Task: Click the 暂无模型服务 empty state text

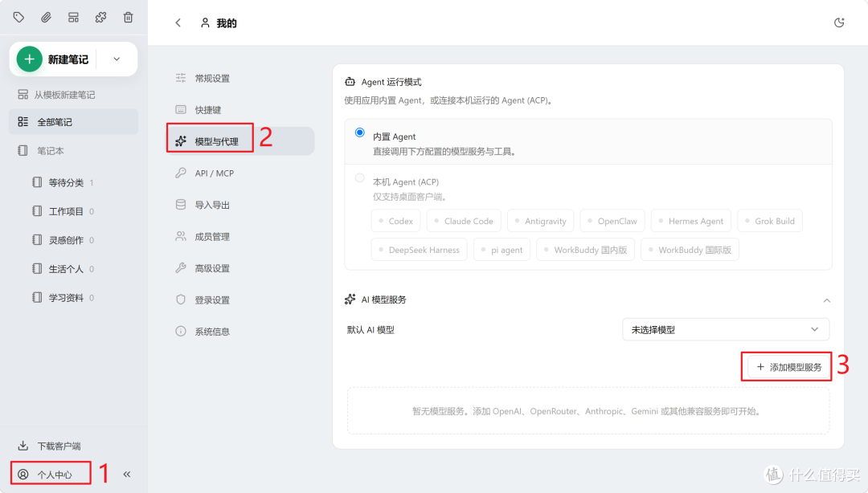Action: (588, 411)
